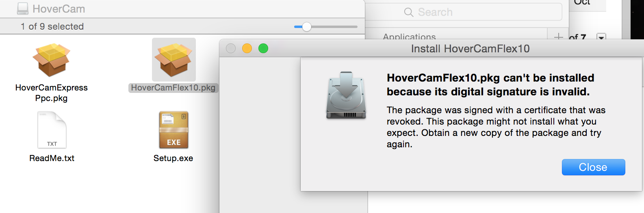Image resolution: width=644 pixels, height=213 pixels.
Task: Switch to the Applications tab
Action: (409, 37)
